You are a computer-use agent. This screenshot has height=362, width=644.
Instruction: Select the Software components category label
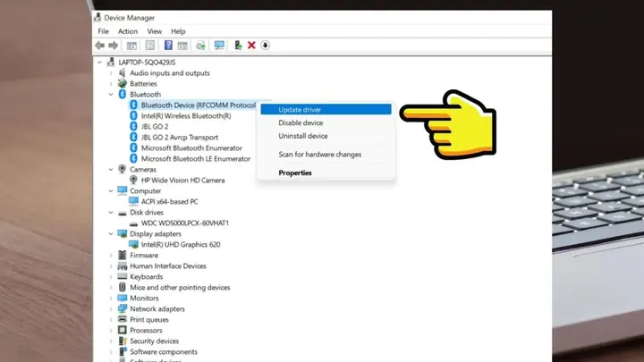coord(164,352)
